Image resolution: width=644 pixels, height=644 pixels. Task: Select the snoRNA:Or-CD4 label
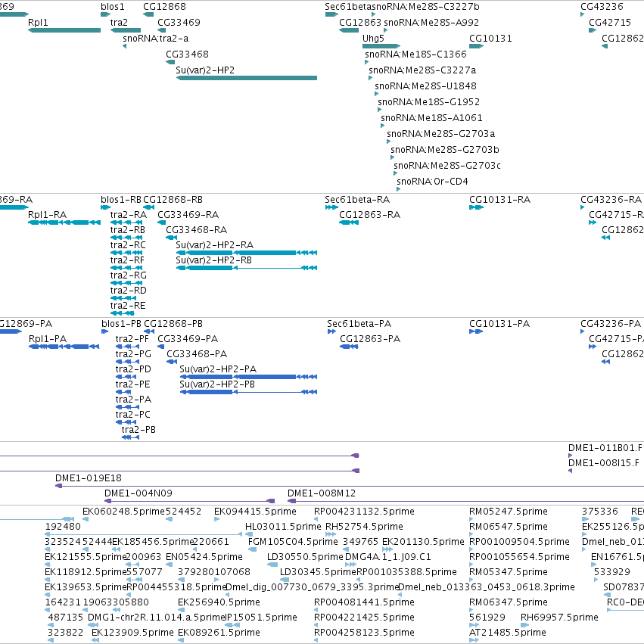tap(432, 182)
